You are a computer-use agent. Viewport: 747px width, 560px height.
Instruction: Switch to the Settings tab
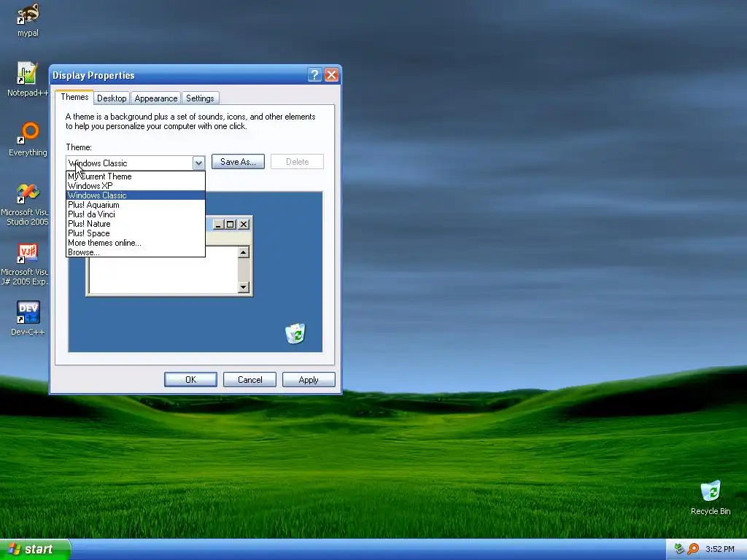(200, 98)
